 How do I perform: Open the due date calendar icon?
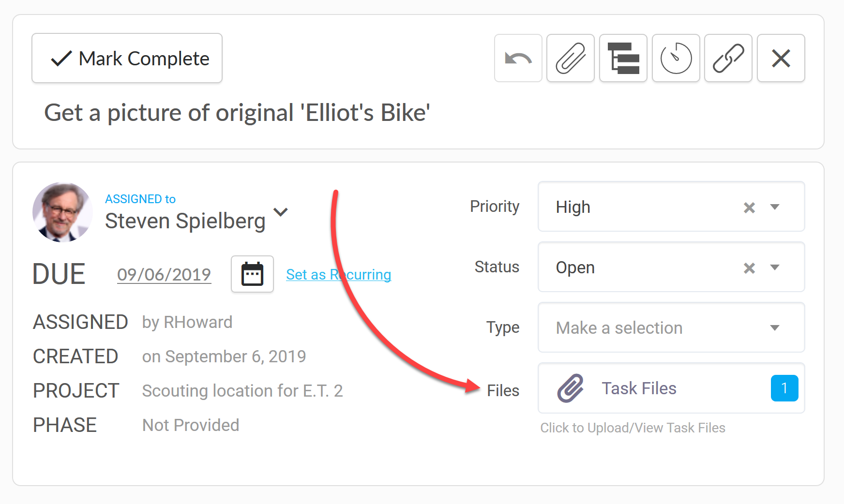point(252,274)
